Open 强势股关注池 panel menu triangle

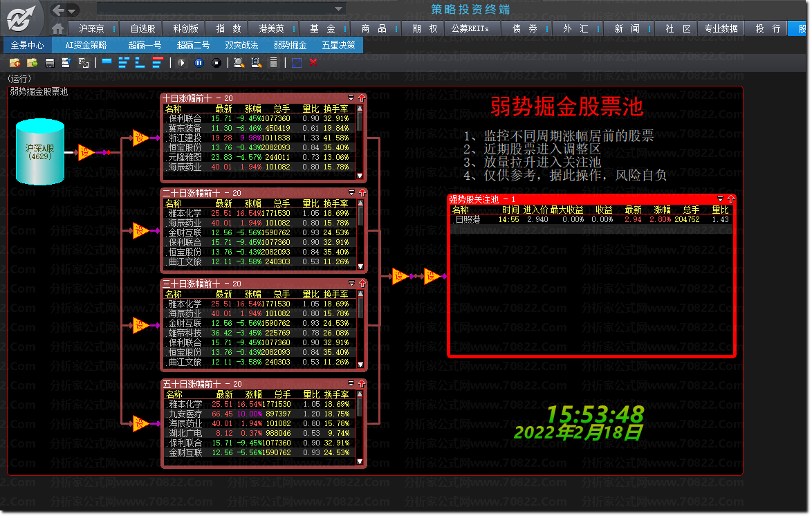pyautogui.click(x=720, y=199)
